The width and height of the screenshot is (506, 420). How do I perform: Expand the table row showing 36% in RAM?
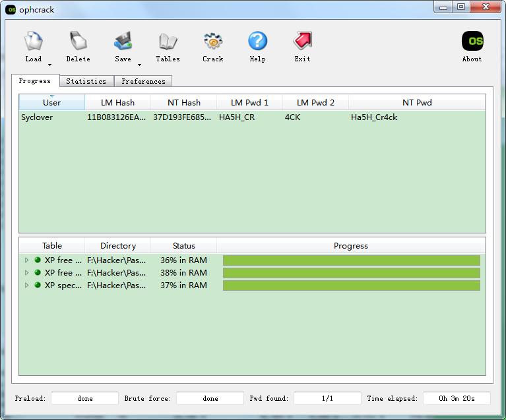(27, 260)
